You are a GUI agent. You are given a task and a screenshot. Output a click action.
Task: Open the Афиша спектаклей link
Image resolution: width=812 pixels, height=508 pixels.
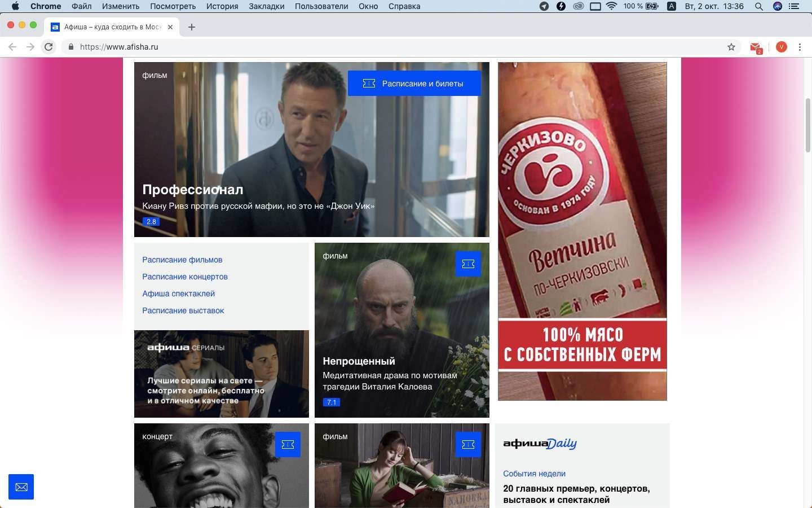(x=178, y=294)
